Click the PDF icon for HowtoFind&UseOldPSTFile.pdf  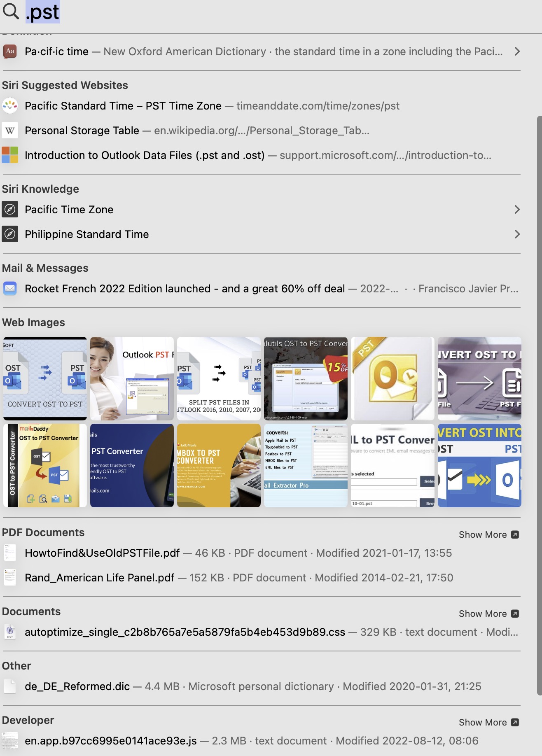(10, 553)
